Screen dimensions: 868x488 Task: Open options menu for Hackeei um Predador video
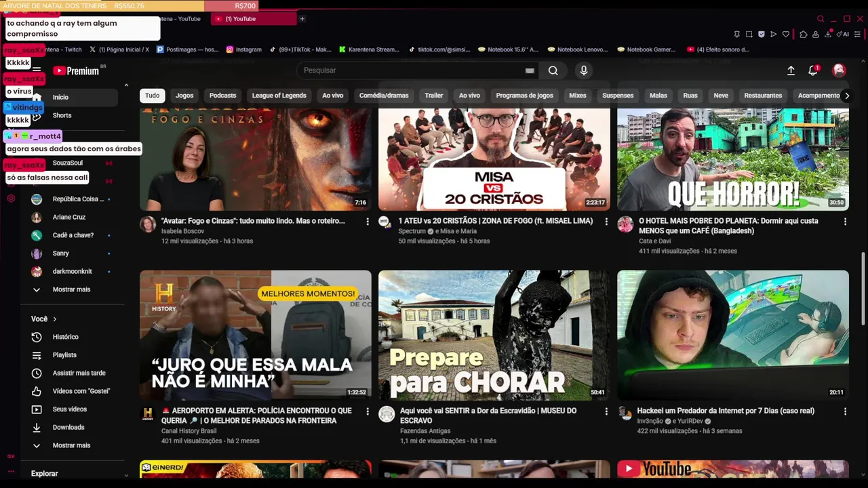(845, 411)
